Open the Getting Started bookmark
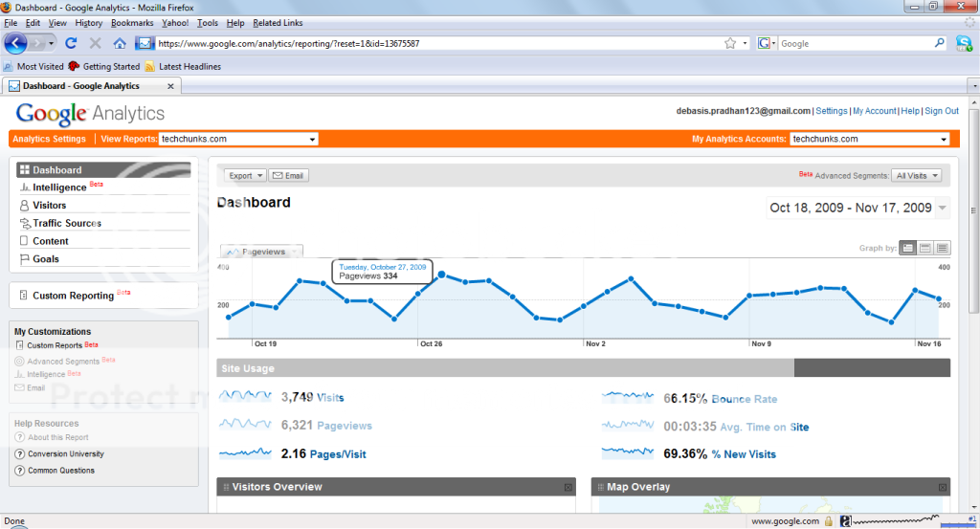980x529 pixels. [104, 66]
